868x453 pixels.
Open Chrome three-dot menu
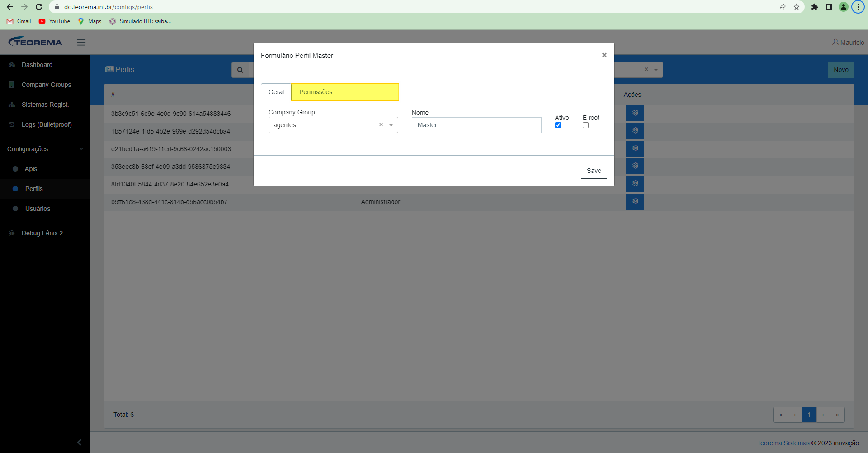point(858,7)
